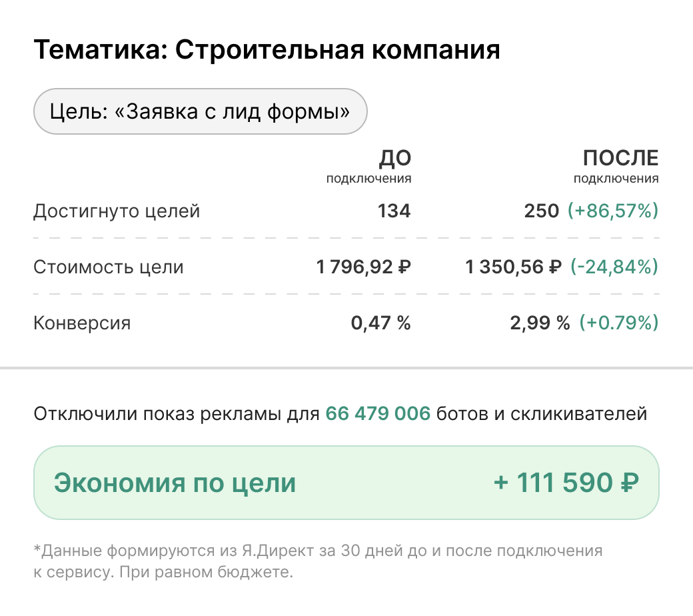
Task: Click the «Заявка с лид формы» goal pill
Action: click(x=200, y=111)
